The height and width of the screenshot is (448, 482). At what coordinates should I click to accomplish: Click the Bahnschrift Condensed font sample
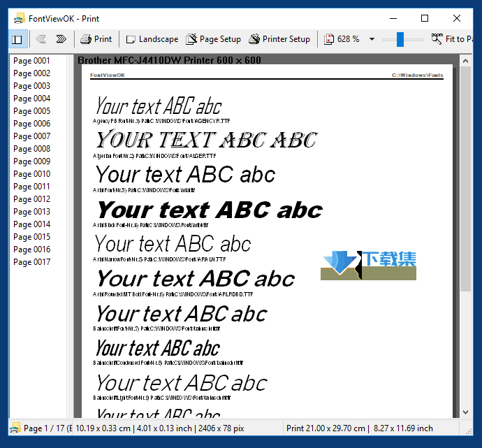(x=158, y=348)
